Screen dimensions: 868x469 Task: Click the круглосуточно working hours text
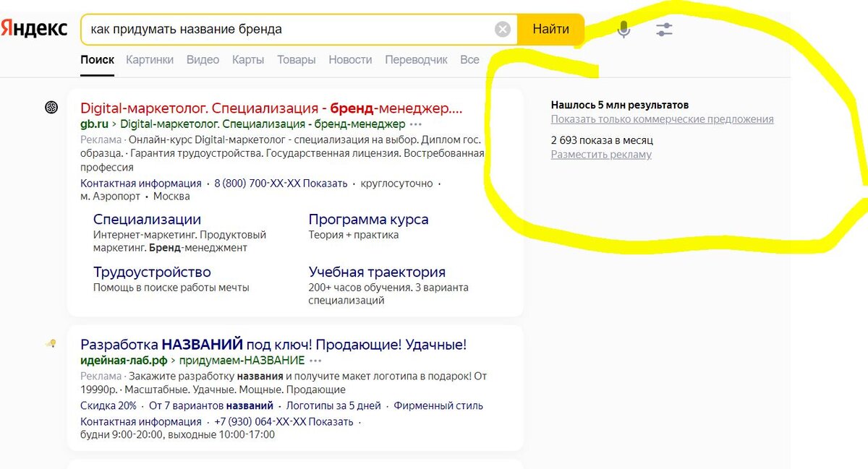(x=396, y=184)
